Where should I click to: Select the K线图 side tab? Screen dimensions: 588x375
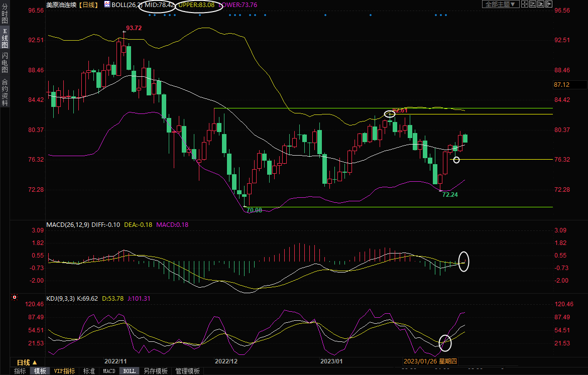tap(5, 41)
